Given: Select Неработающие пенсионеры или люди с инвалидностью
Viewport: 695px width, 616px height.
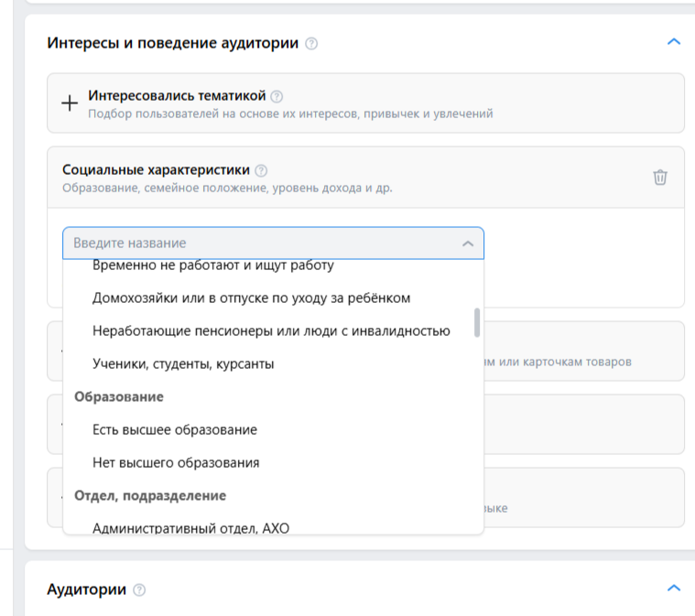Looking at the screenshot, I should [x=271, y=331].
